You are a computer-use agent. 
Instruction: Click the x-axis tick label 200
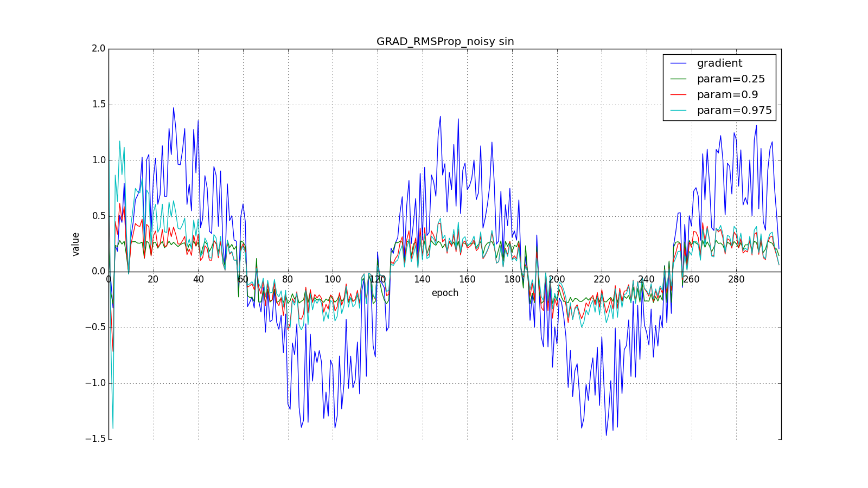pos(557,280)
